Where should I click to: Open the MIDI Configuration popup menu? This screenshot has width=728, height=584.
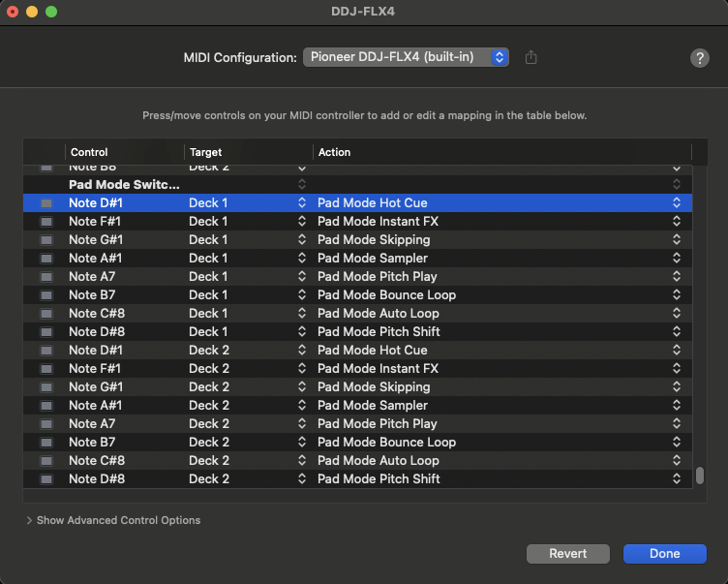[406, 57]
